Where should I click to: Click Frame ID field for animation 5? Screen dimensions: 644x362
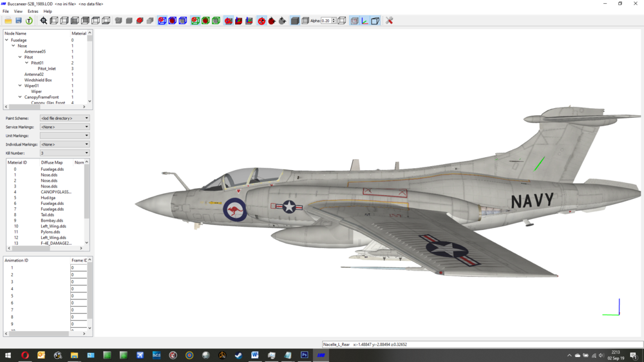coord(79,296)
